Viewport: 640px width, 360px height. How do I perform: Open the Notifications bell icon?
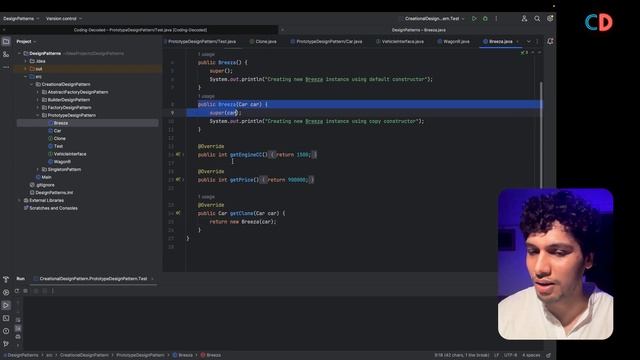click(550, 41)
